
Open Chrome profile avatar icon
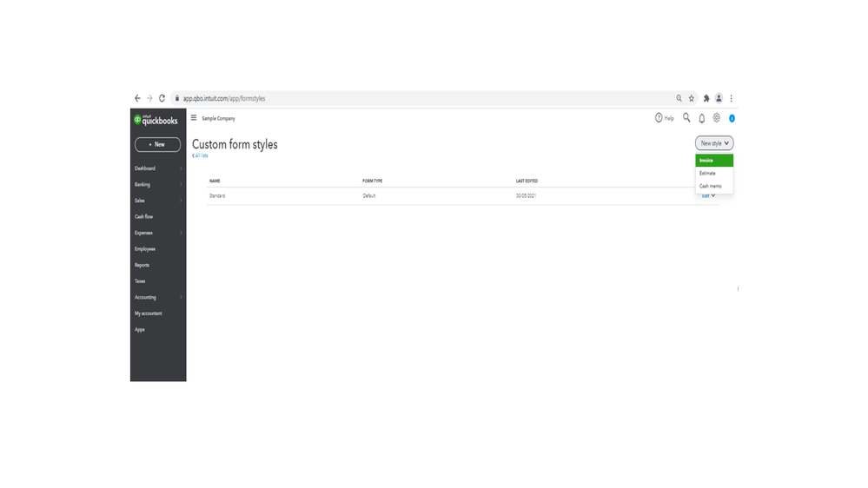(x=719, y=98)
